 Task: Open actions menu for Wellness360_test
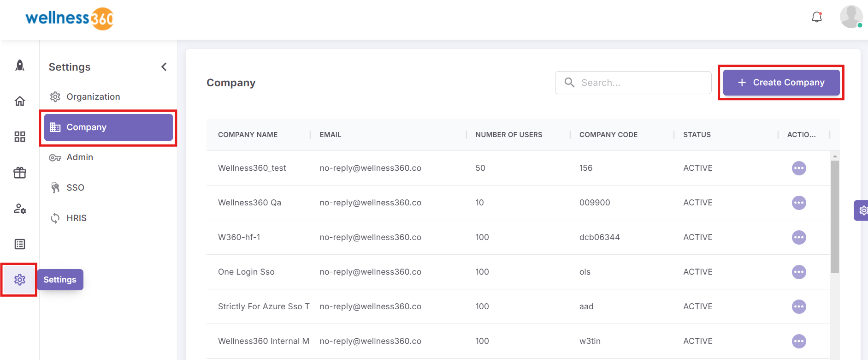(x=799, y=168)
